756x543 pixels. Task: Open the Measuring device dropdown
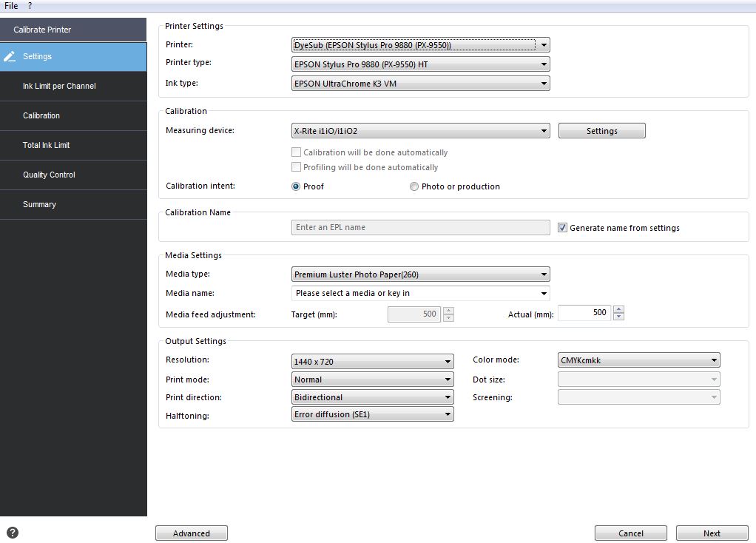tap(544, 130)
